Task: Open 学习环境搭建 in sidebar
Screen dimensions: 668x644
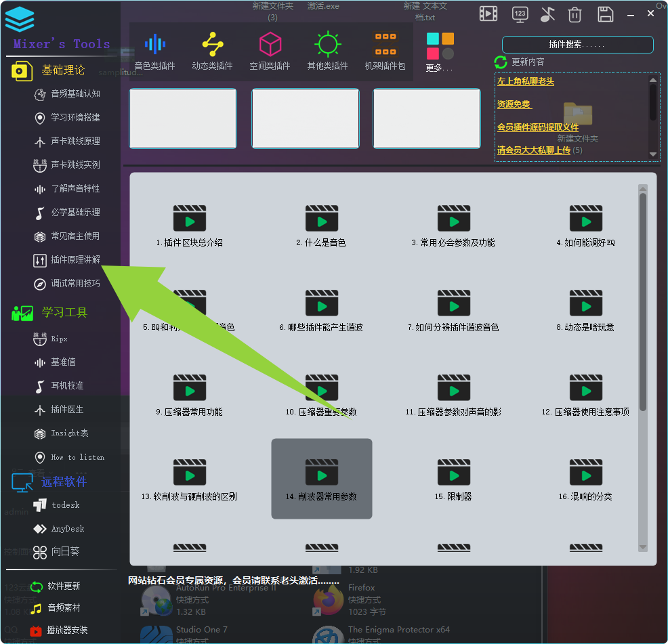Action: coord(67,118)
